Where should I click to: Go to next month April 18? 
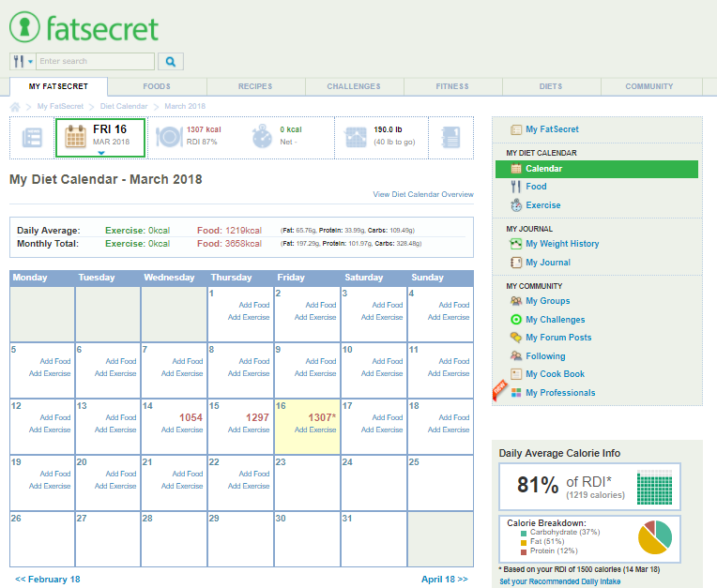pyautogui.click(x=445, y=580)
